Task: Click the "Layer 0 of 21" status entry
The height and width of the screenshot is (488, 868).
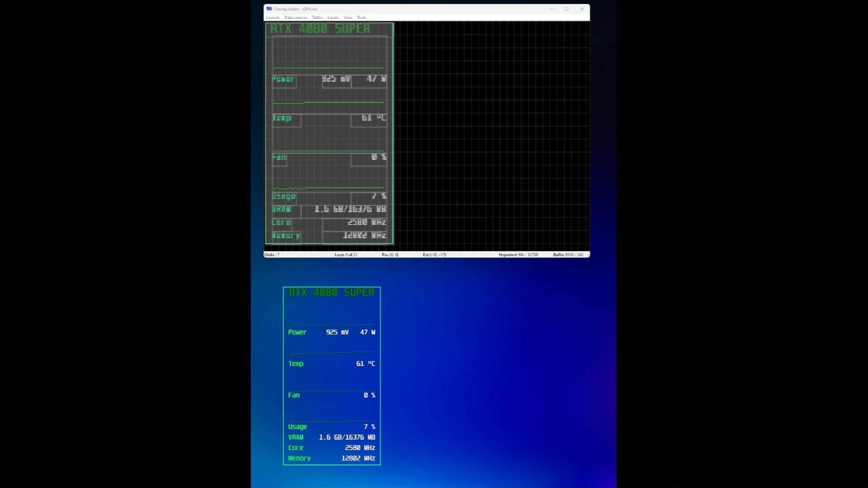Action: (346, 255)
